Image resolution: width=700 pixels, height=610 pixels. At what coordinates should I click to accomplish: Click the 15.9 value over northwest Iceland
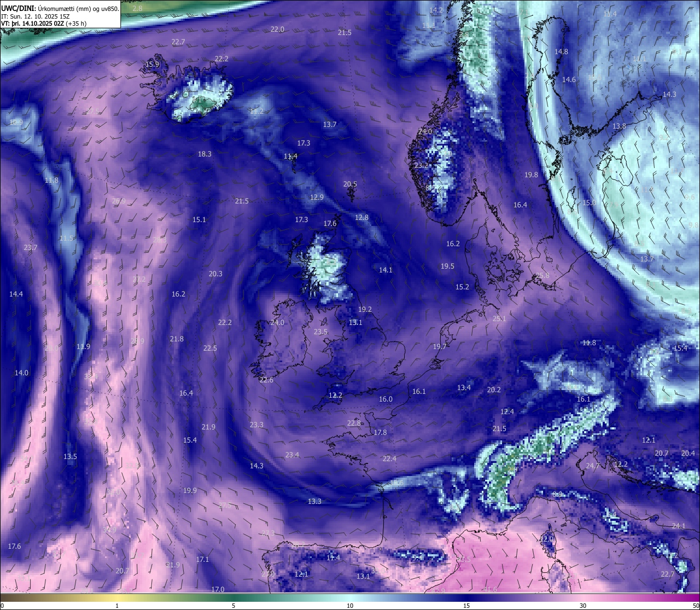tap(152, 64)
